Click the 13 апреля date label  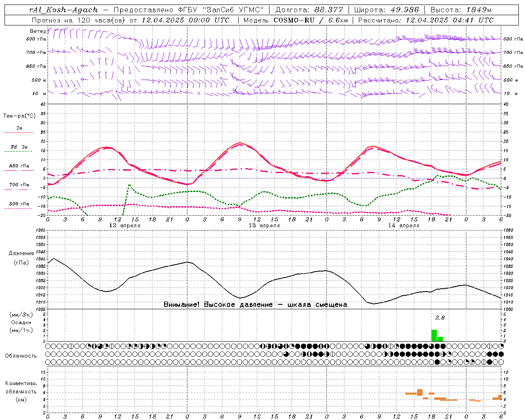(264, 226)
